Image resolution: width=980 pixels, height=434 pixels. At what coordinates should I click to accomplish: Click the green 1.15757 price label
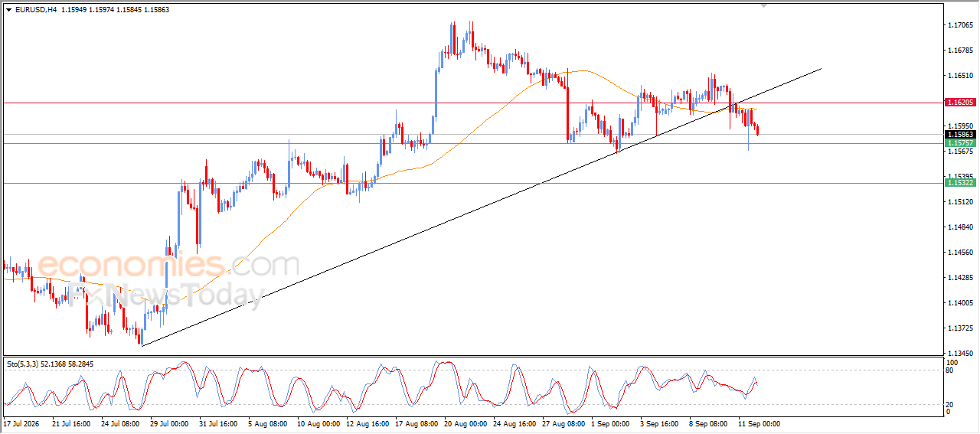pos(960,143)
